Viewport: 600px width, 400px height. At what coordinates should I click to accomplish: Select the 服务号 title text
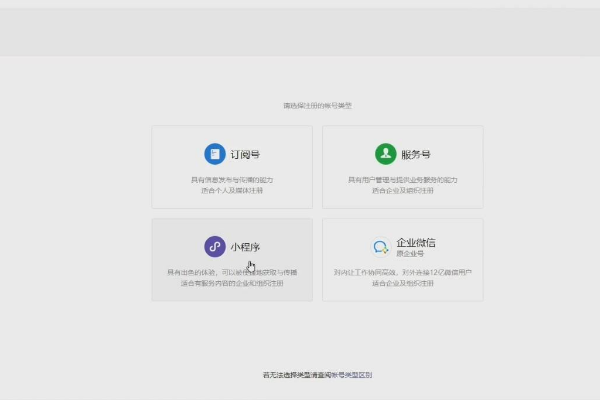[416, 155]
